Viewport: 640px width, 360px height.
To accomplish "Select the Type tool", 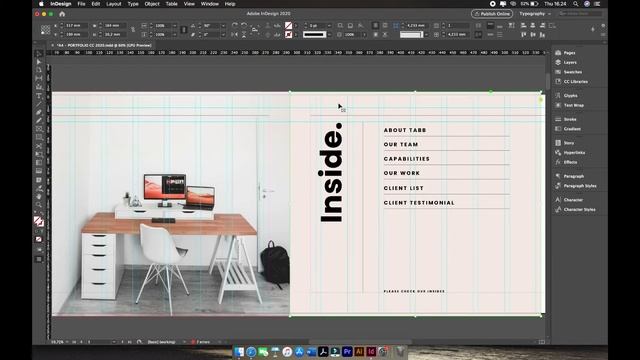I will [39, 96].
